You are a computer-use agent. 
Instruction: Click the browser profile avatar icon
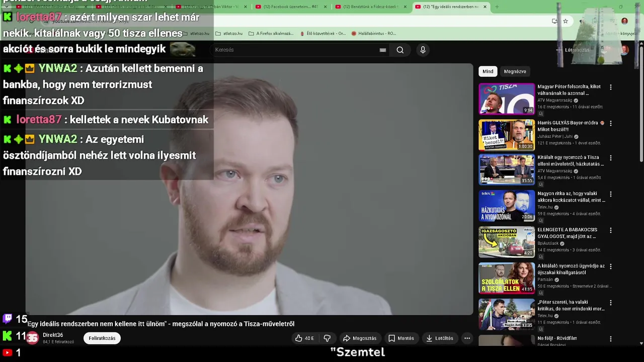624,21
